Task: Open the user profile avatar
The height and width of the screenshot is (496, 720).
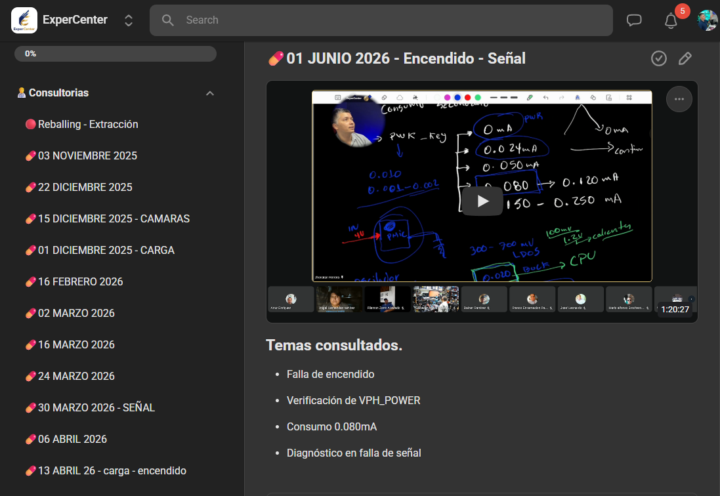Action: pyautogui.click(x=707, y=20)
